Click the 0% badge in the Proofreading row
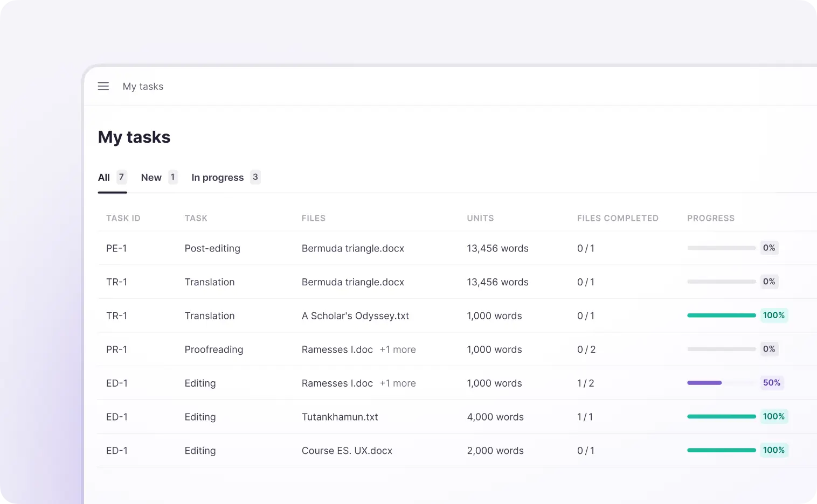The width and height of the screenshot is (817, 504). [769, 349]
